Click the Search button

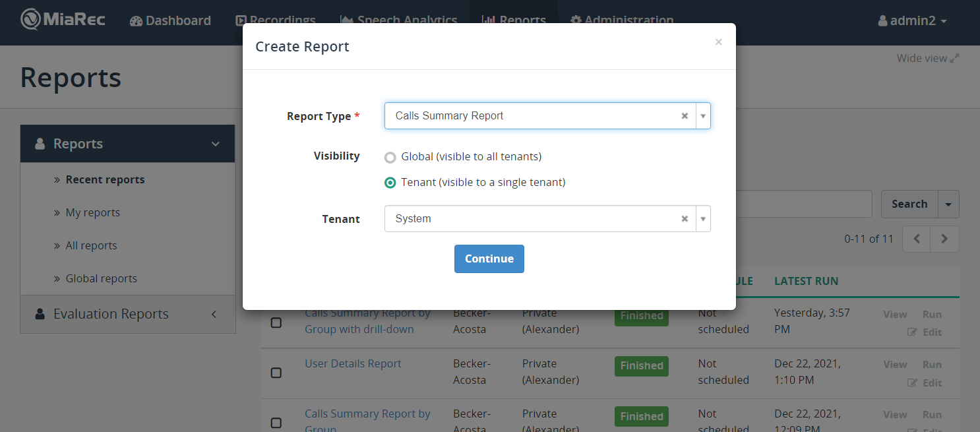pyautogui.click(x=909, y=204)
